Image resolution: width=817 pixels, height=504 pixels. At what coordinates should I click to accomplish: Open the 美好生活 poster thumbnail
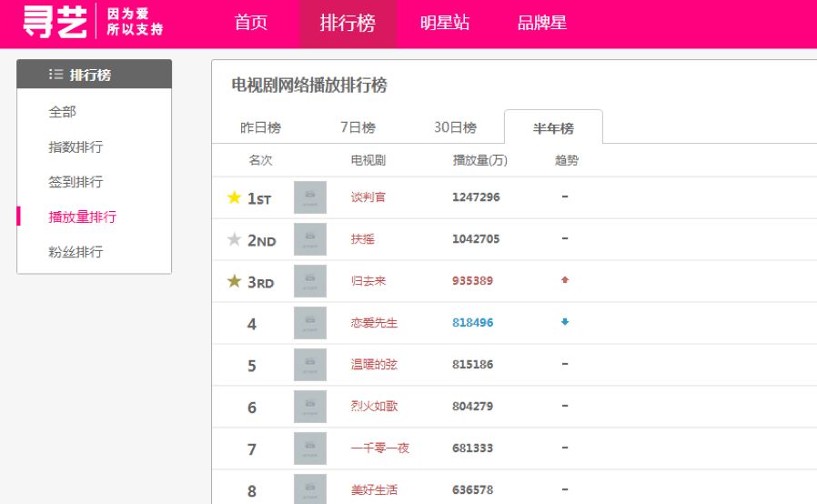coord(310,489)
